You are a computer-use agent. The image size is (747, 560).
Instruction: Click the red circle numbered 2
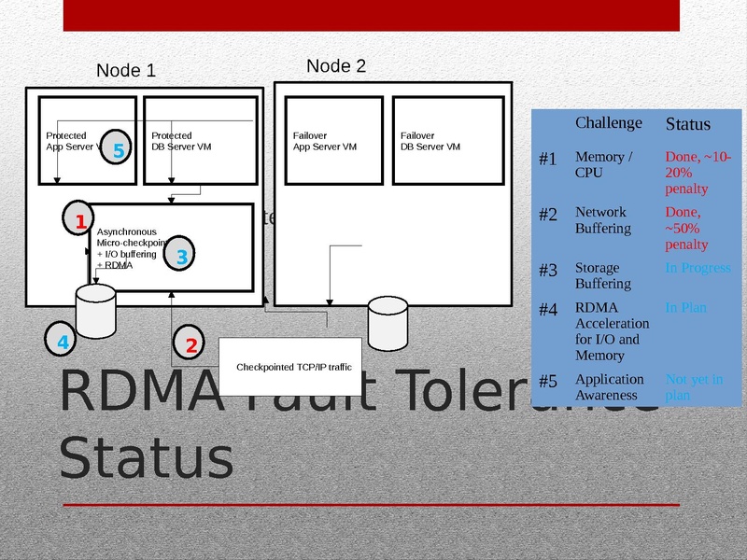191,345
